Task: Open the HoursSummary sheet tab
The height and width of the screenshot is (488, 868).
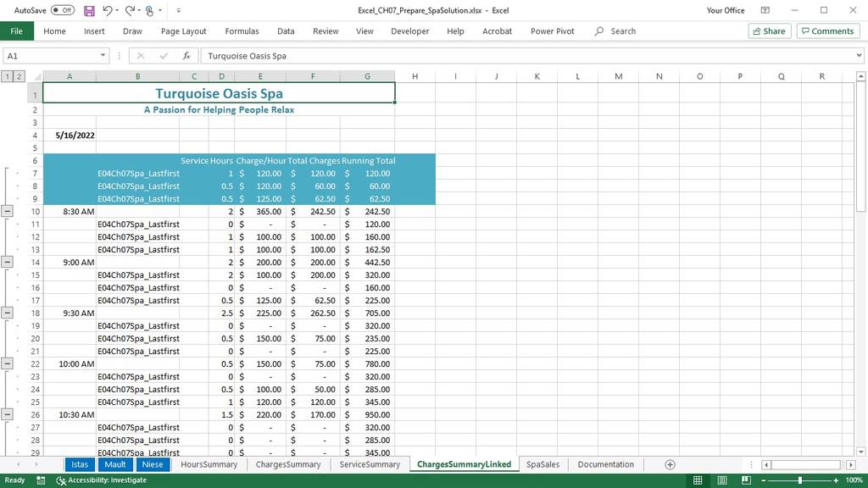Action: (209, 464)
